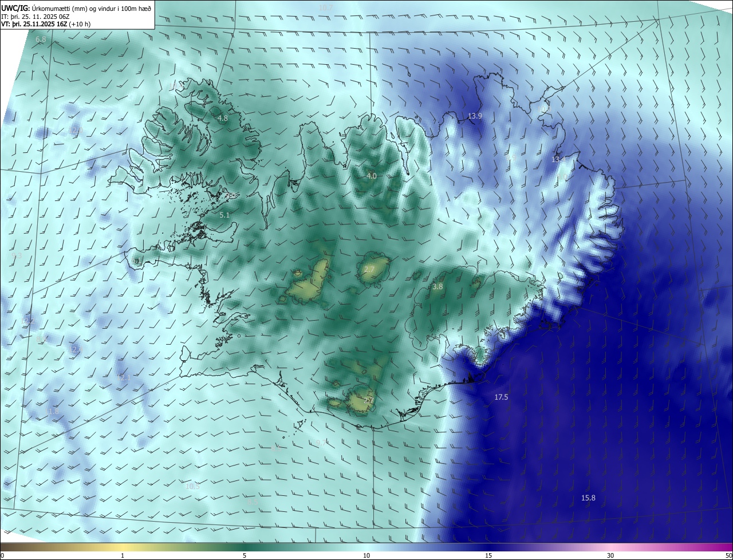
Task: Click the valid time line 'VT: þri. 25.11.2025 16Z (+10 h)'
Action: pyautogui.click(x=46, y=24)
